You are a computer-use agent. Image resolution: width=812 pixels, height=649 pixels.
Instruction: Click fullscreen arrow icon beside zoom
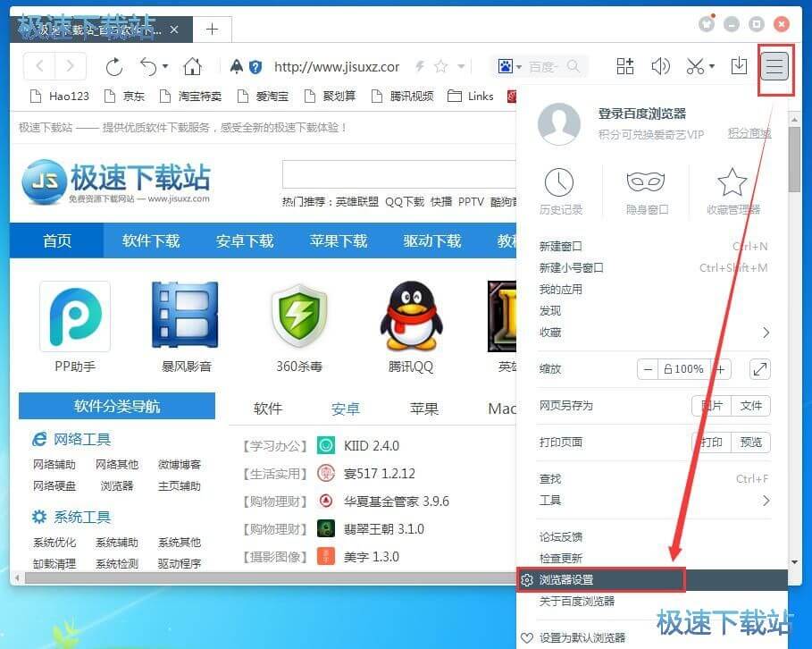pyautogui.click(x=760, y=369)
